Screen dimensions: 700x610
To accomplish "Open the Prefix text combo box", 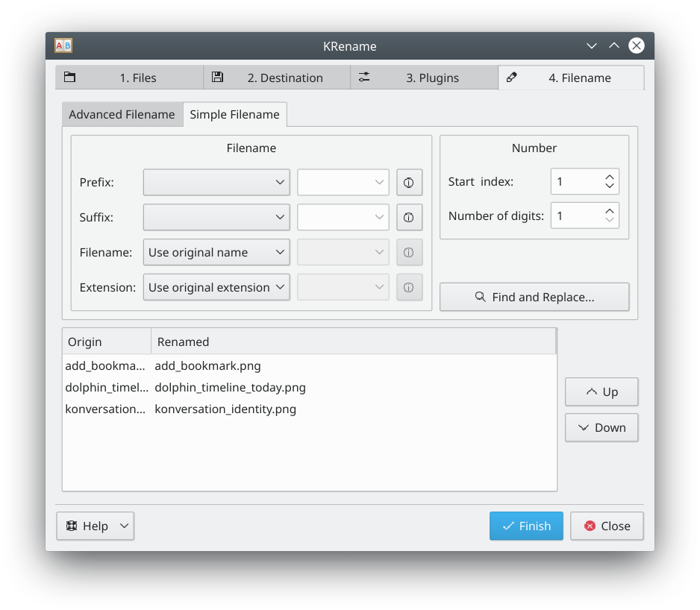I will 343,182.
